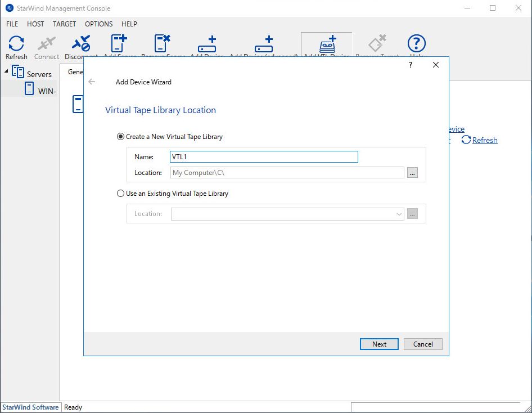This screenshot has width=532, height=413.
Task: Click the Location field My Computer\C\
Action: click(287, 173)
